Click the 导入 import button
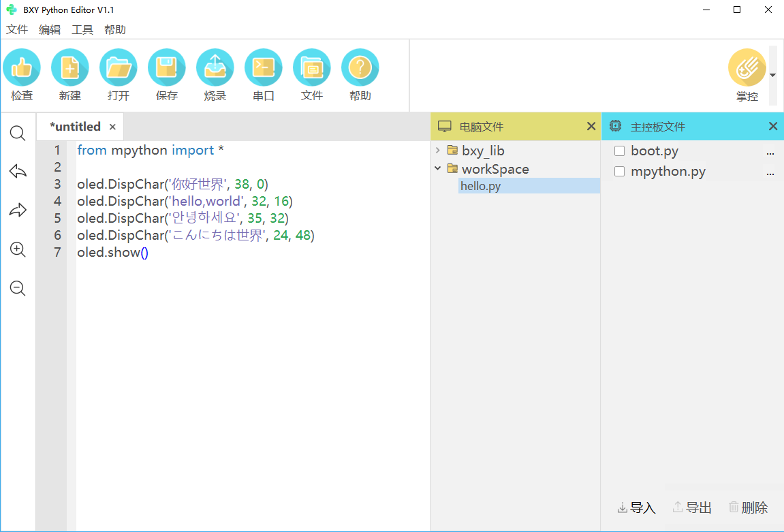 [636, 507]
